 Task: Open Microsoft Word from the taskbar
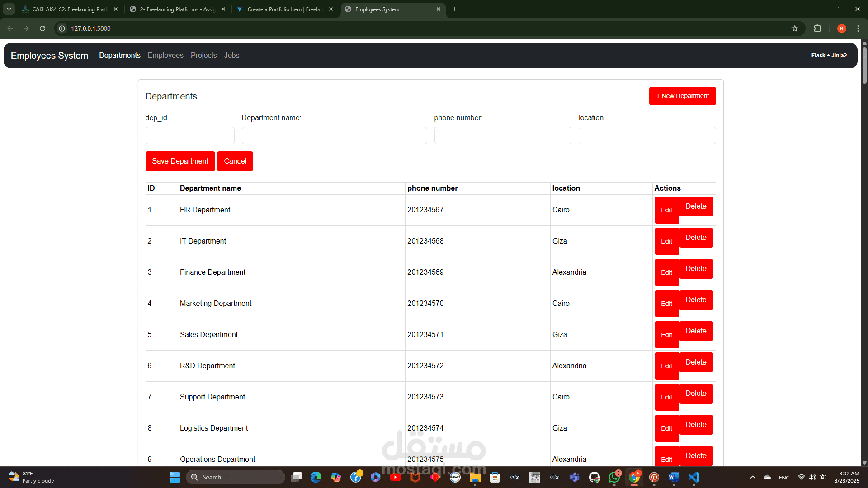[x=674, y=477]
